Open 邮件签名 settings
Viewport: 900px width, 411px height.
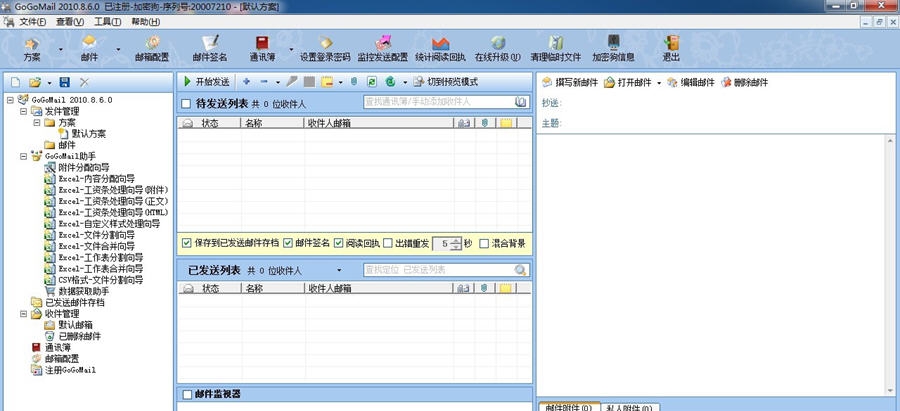(210, 48)
